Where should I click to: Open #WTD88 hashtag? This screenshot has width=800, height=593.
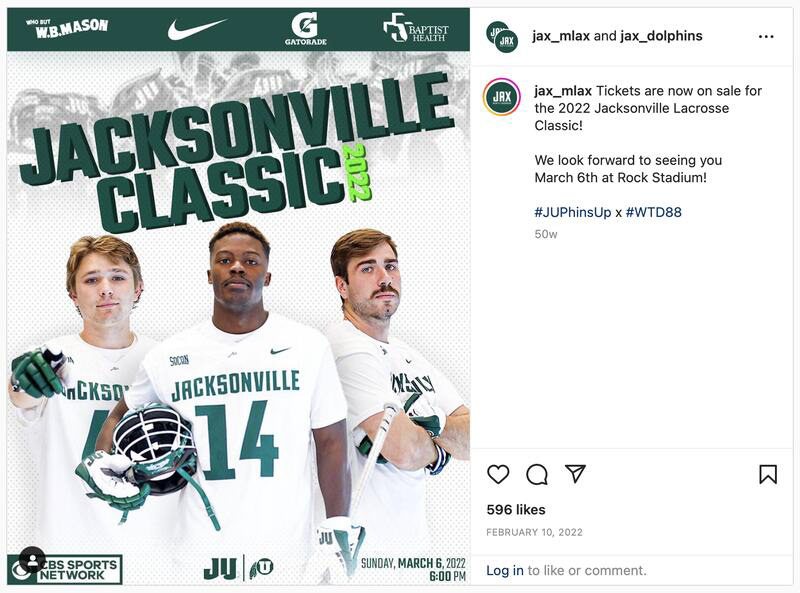(x=653, y=212)
